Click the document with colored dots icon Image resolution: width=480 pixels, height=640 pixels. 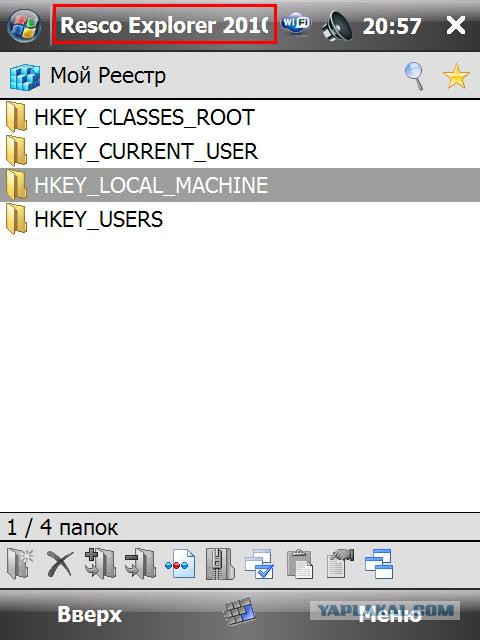click(x=180, y=564)
